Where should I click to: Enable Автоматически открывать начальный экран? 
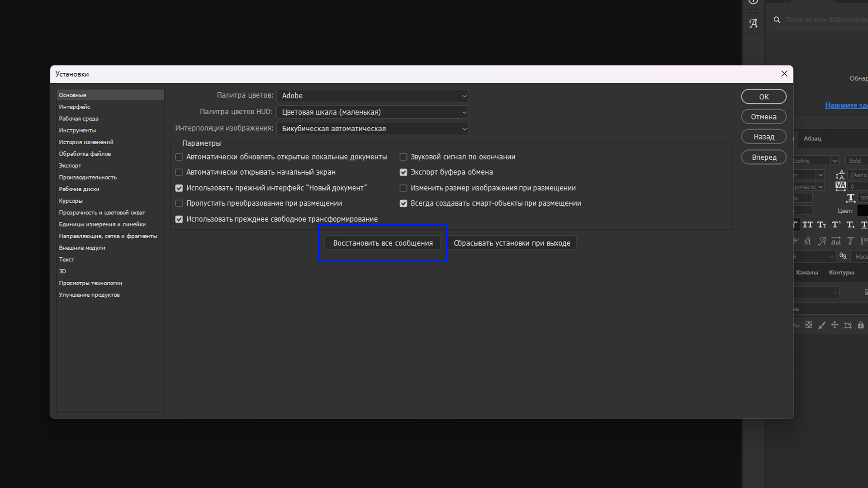[x=179, y=172]
